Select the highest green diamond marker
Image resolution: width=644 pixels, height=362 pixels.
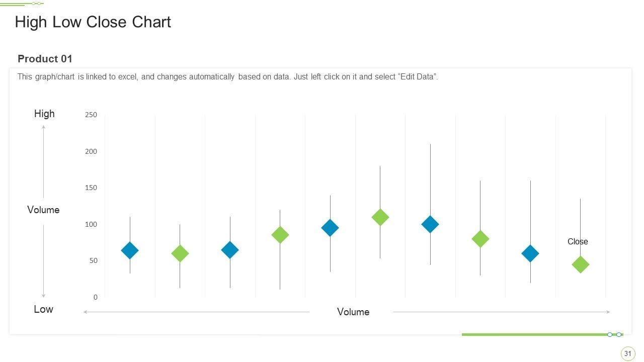(x=380, y=217)
